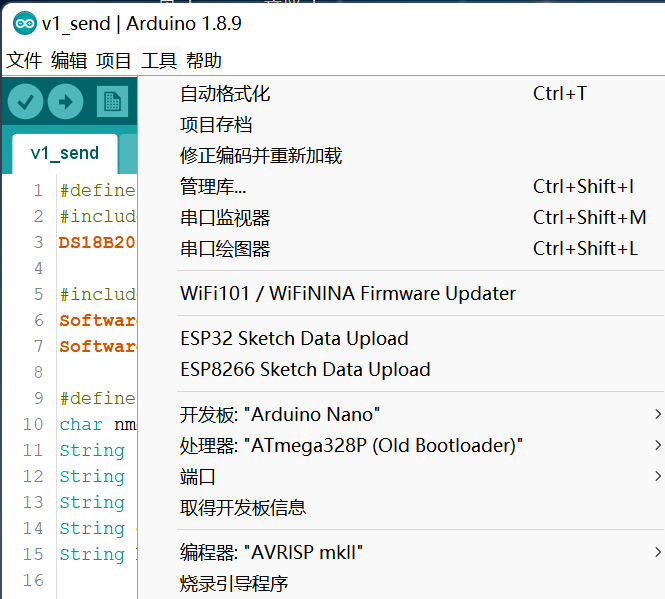Click the Upload (right arrow) icon
This screenshot has height=599, width=665.
(x=65, y=101)
